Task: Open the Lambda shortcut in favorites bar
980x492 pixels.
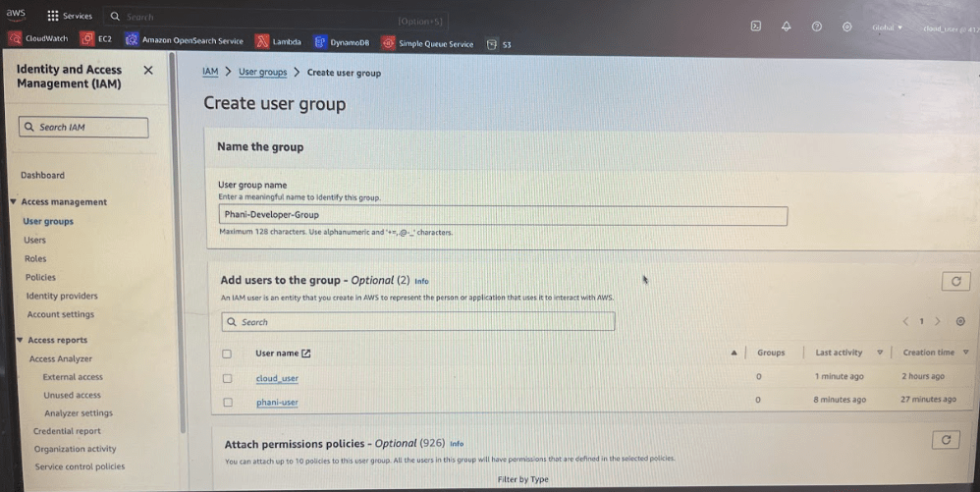Action: (x=280, y=42)
